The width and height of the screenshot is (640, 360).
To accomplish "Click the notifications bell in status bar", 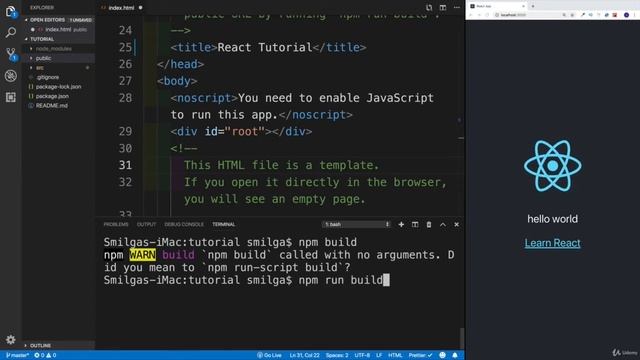I will click(x=455, y=356).
